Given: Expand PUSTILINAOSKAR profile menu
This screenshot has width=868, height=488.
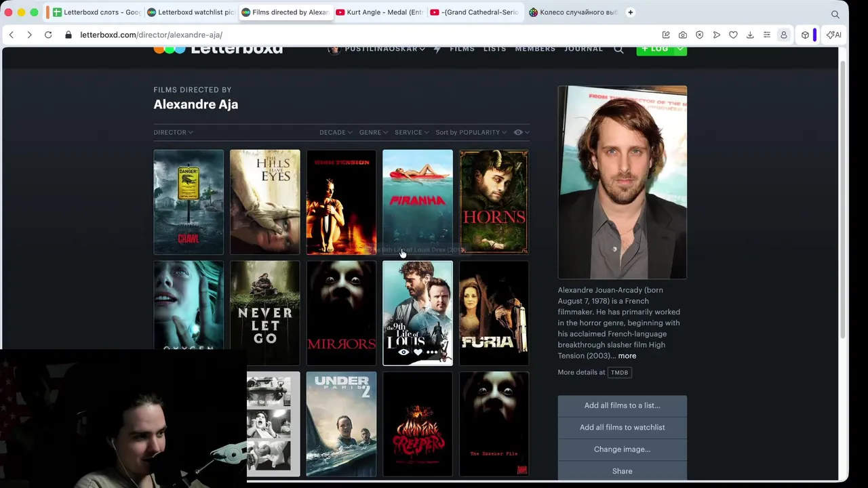Looking at the screenshot, I should [x=377, y=49].
